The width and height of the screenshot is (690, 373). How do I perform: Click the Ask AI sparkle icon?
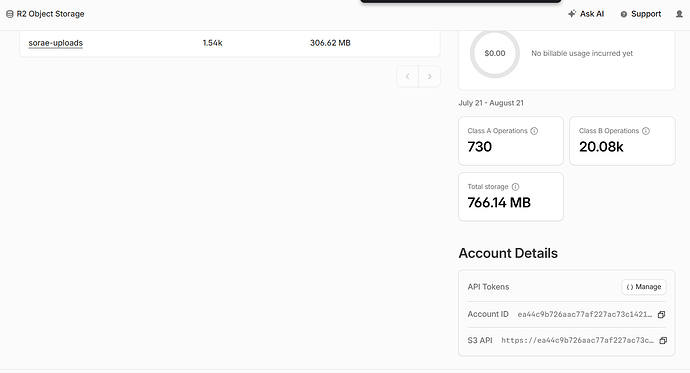pyautogui.click(x=572, y=14)
